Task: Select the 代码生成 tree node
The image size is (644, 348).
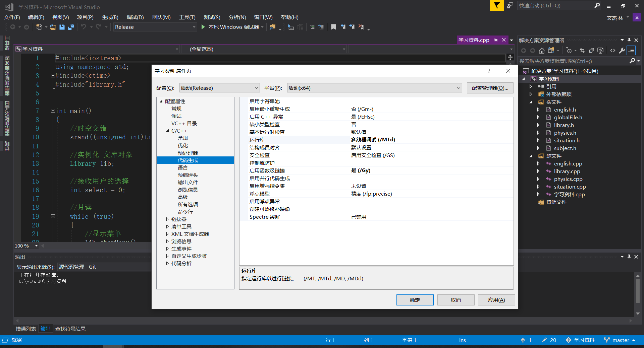Action: [187, 160]
